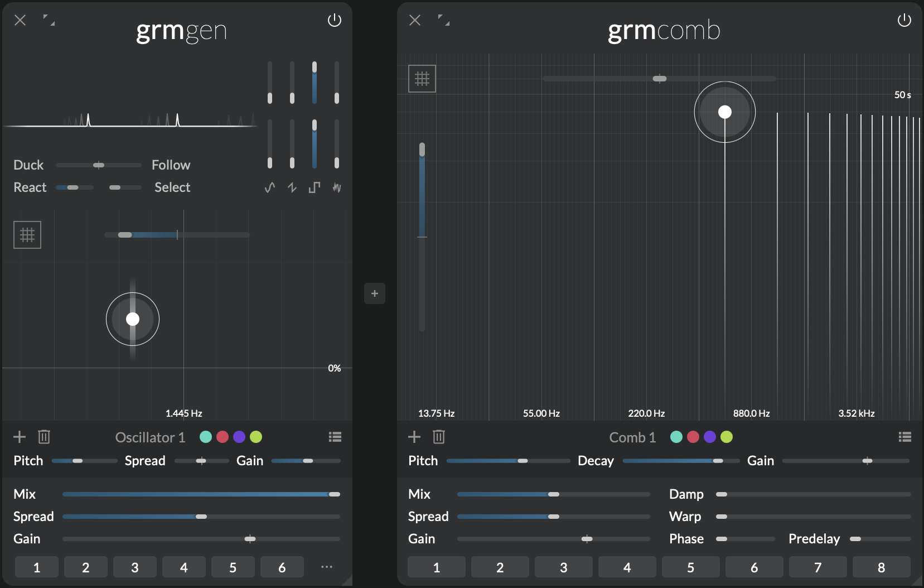Viewport: 924px width, 588px height.
Task: Expand more grmgen presets with ellipsis
Action: coord(327,567)
